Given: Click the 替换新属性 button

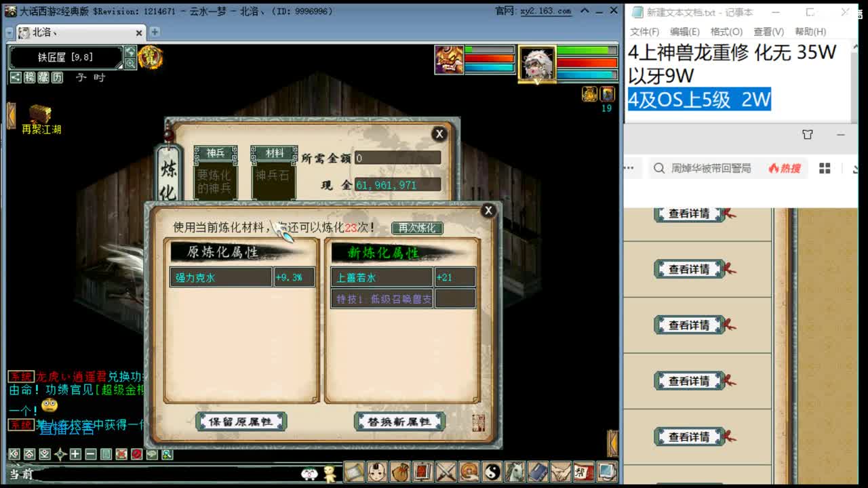Looking at the screenshot, I should tap(399, 422).
